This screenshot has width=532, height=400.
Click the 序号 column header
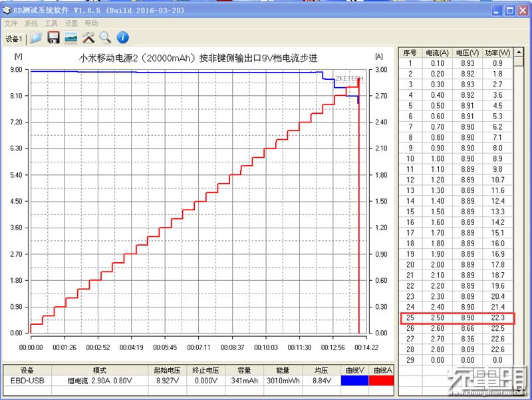tap(410, 53)
